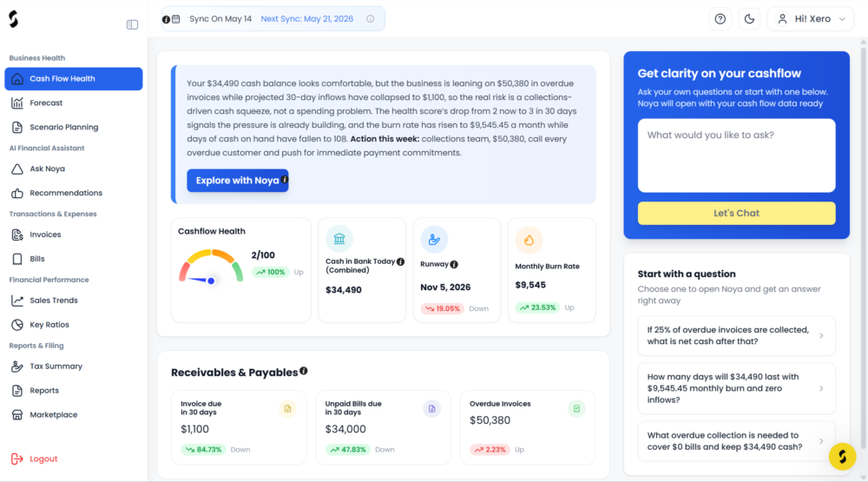
Task: Click floating yellow Noya chat button
Action: pyautogui.click(x=843, y=457)
